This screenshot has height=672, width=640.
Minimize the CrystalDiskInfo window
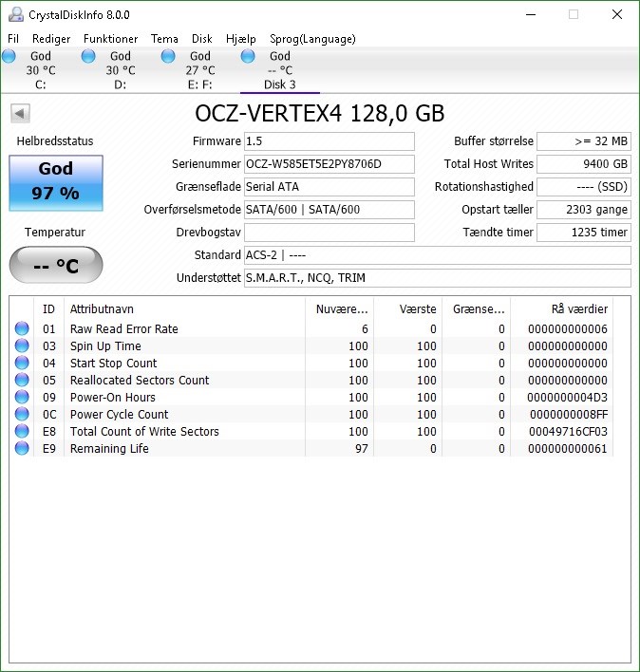coord(531,14)
